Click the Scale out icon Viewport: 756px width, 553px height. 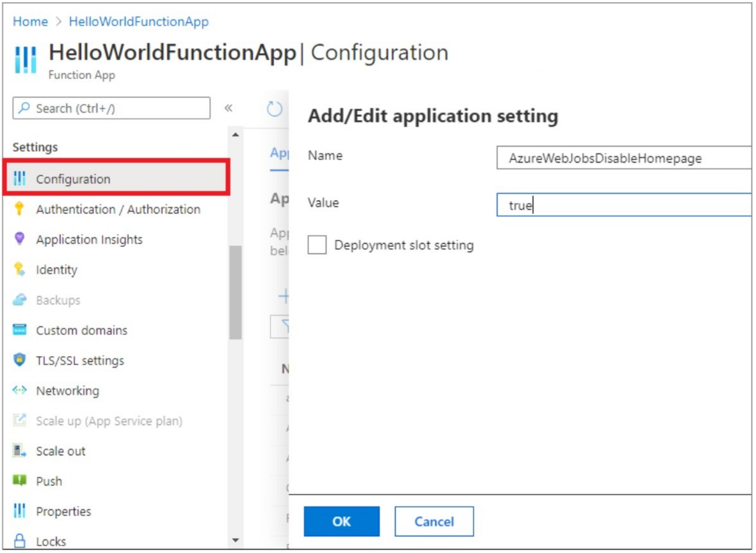tap(19, 451)
